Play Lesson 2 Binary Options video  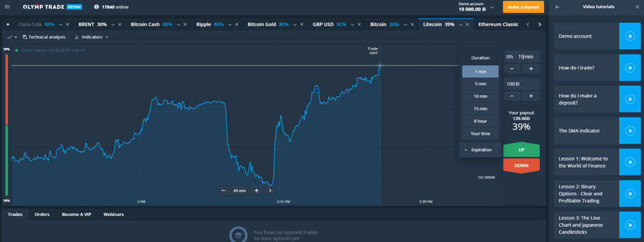click(x=630, y=193)
